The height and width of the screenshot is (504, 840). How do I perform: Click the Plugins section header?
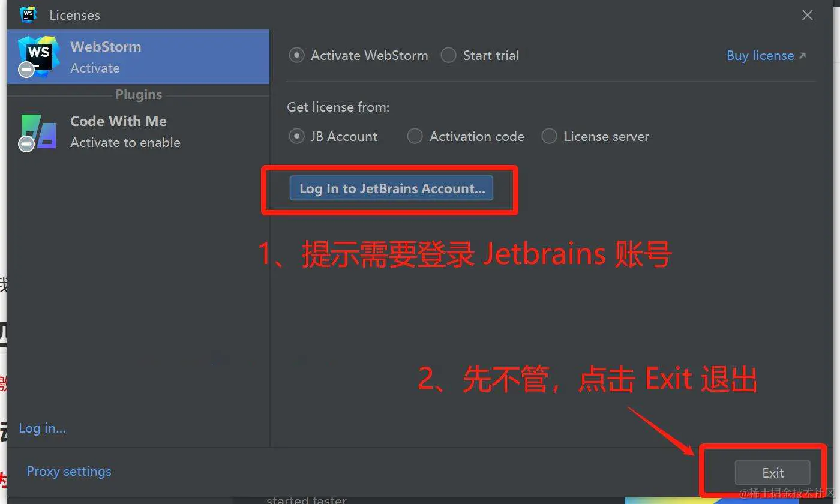(139, 95)
